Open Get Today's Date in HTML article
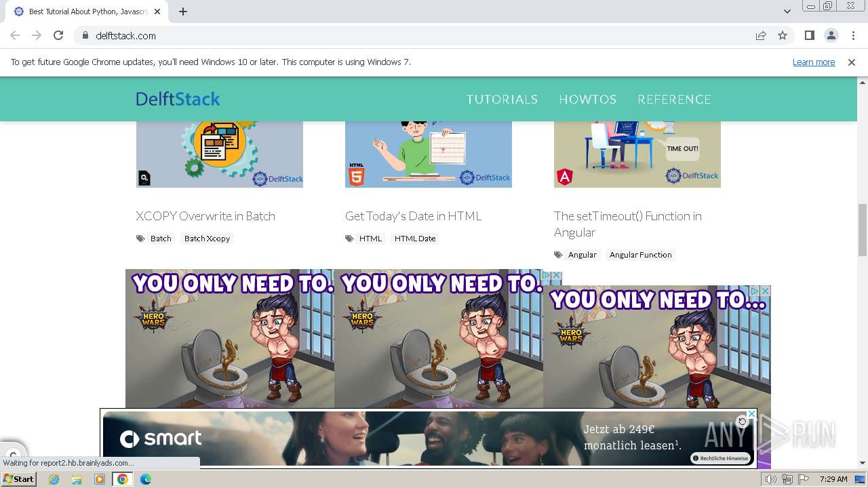 (413, 216)
